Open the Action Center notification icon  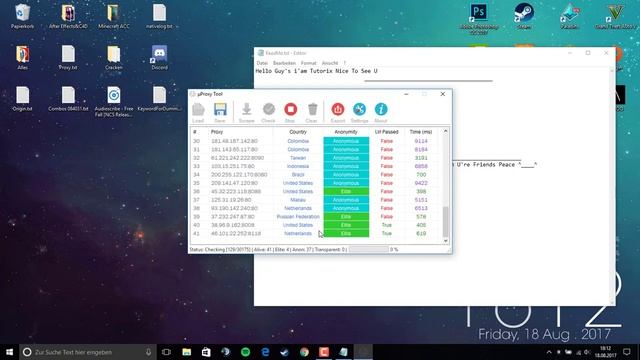[x=627, y=352]
